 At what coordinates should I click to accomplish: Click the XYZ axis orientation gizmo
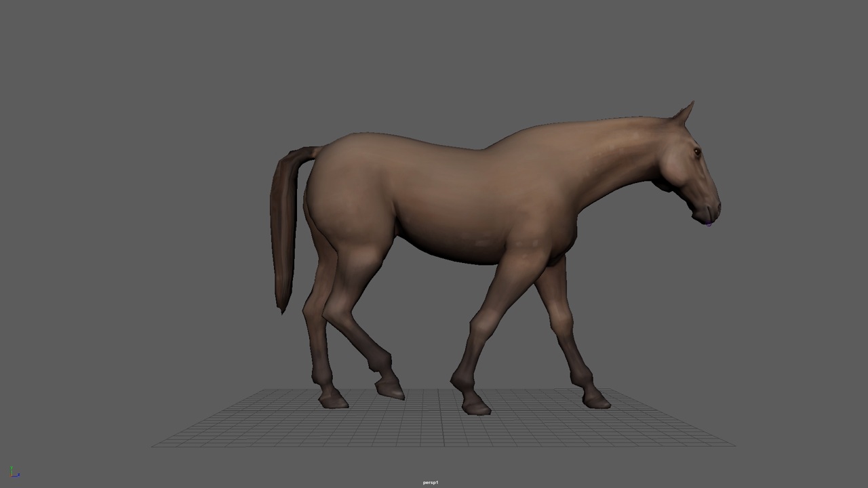tap(14, 472)
